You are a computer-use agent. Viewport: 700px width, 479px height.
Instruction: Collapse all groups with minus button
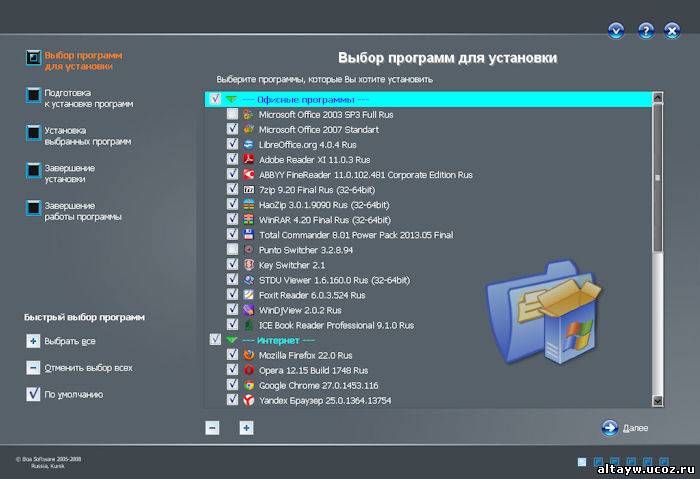pos(212,428)
